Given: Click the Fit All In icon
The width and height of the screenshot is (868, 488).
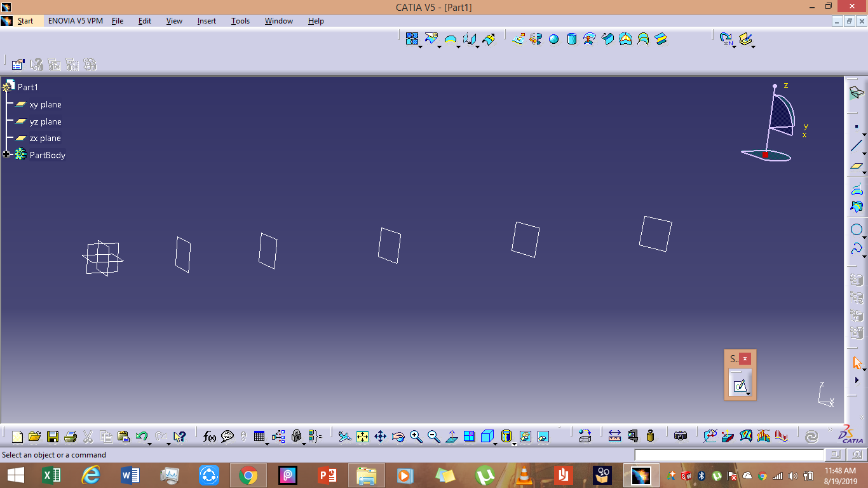Looking at the screenshot, I should click(x=363, y=437).
